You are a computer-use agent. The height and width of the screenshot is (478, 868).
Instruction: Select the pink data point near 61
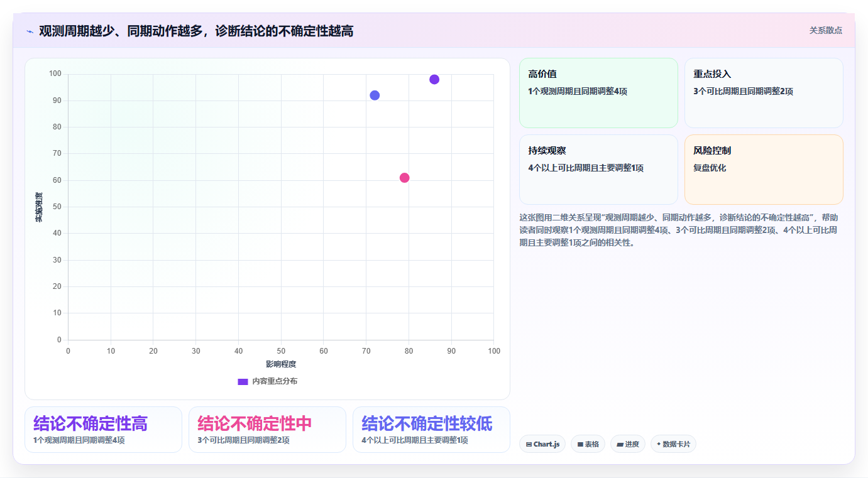pyautogui.click(x=405, y=178)
